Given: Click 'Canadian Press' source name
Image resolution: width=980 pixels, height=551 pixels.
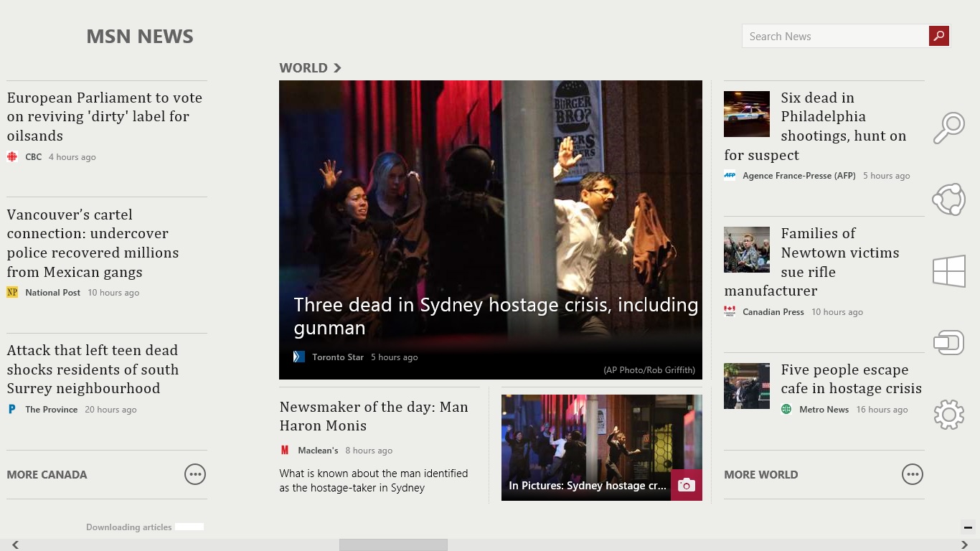Looking at the screenshot, I should point(773,311).
